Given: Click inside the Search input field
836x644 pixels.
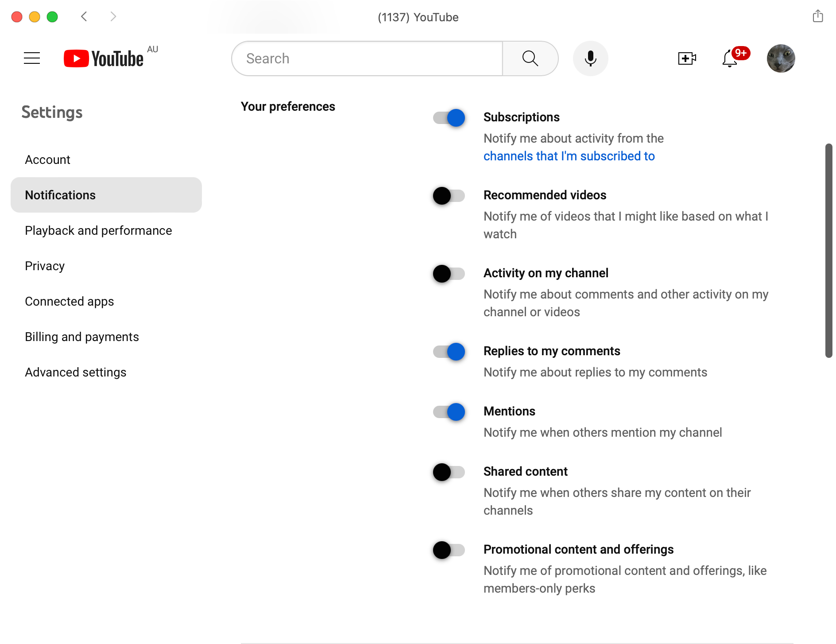Looking at the screenshot, I should pyautogui.click(x=368, y=58).
